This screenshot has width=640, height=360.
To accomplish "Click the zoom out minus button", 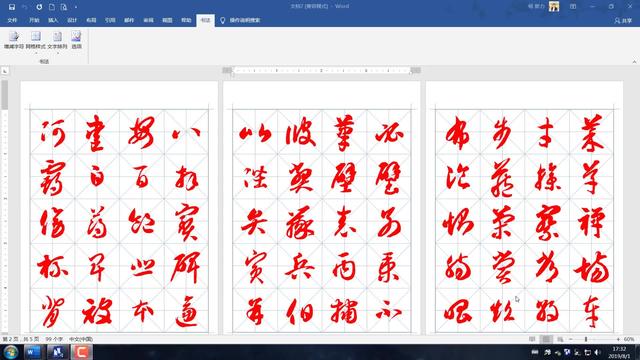I will [571, 339].
